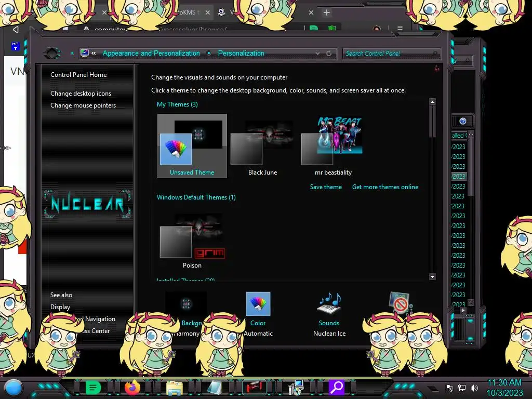Click the Personalization breadcrumb
The height and width of the screenshot is (399, 532).
click(x=241, y=54)
